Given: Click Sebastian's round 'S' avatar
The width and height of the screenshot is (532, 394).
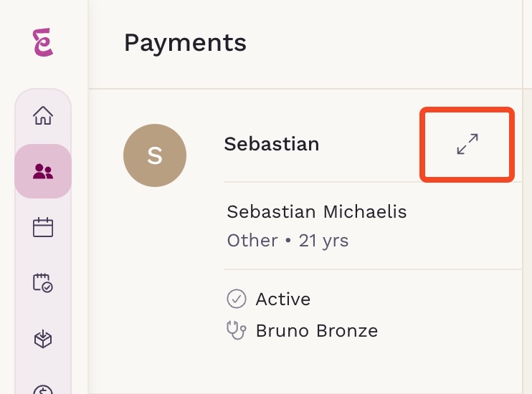Looking at the screenshot, I should 155,155.
